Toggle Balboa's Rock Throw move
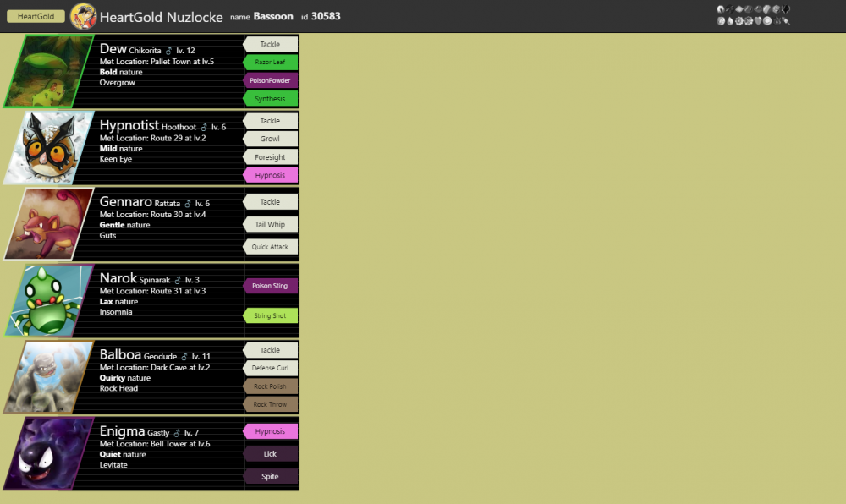This screenshot has width=846, height=504. 270,404
